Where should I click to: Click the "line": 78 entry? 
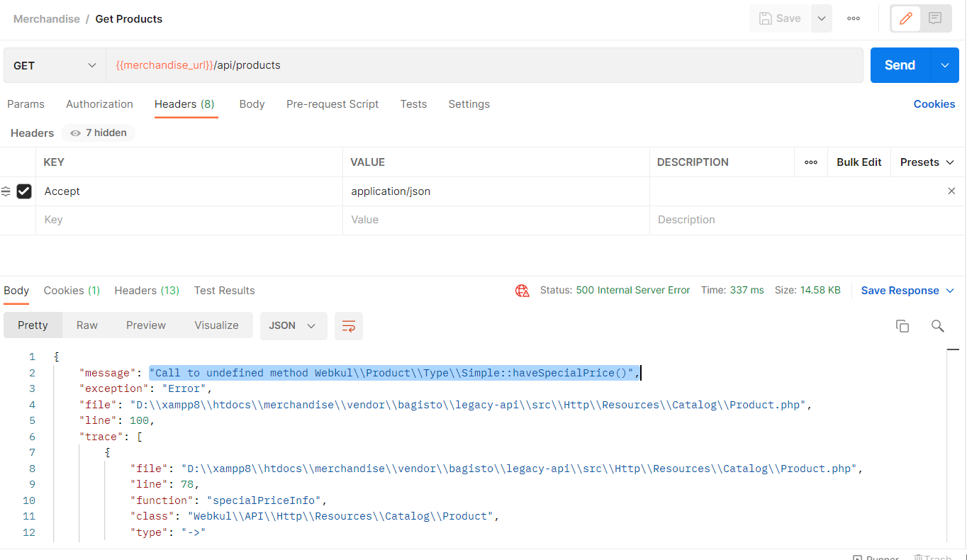[164, 484]
